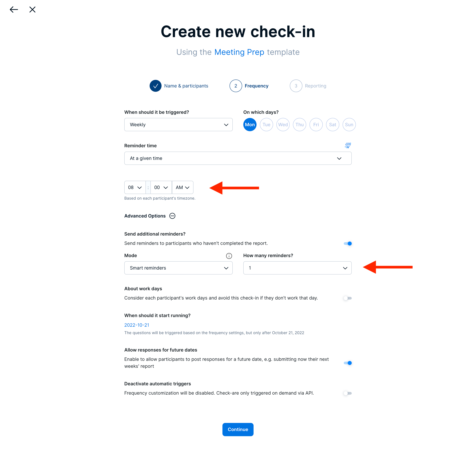This screenshot has width=476, height=468.
Task: Select the Sun day circle
Action: [x=349, y=125]
